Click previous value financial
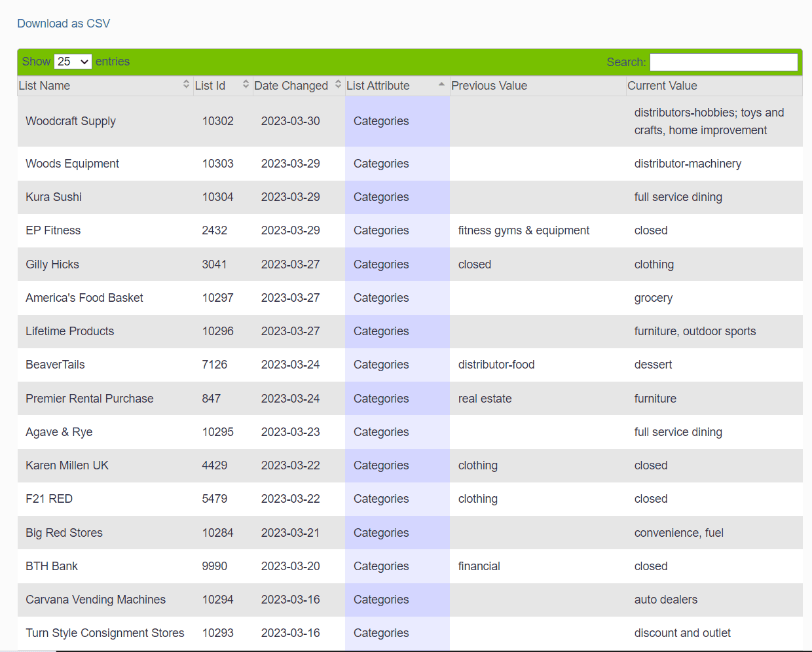This screenshot has height=652, width=812. (x=479, y=566)
